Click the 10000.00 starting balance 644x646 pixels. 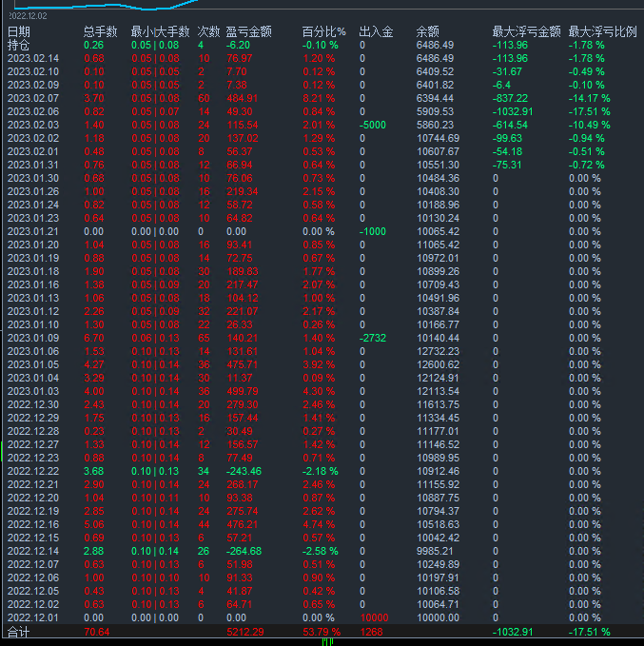tap(438, 618)
